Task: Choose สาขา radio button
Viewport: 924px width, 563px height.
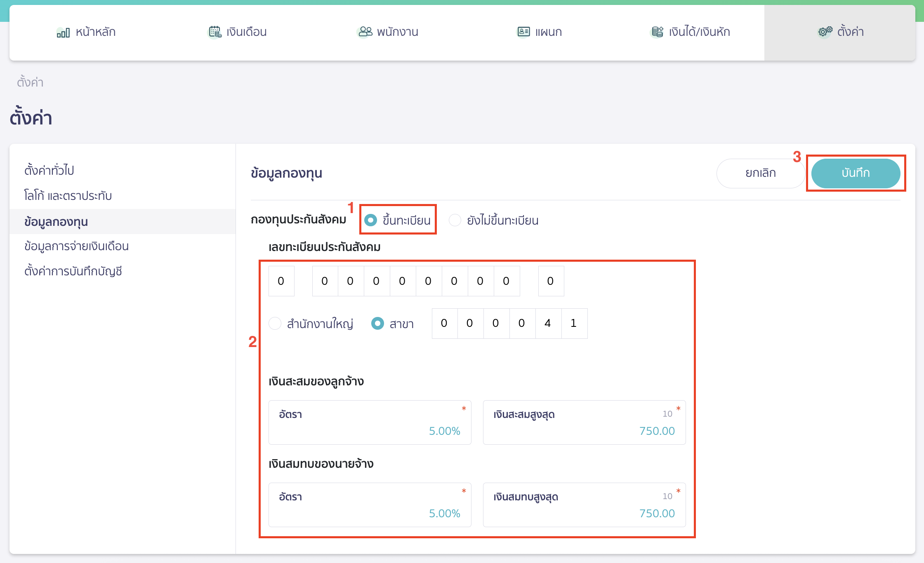Action: (377, 324)
